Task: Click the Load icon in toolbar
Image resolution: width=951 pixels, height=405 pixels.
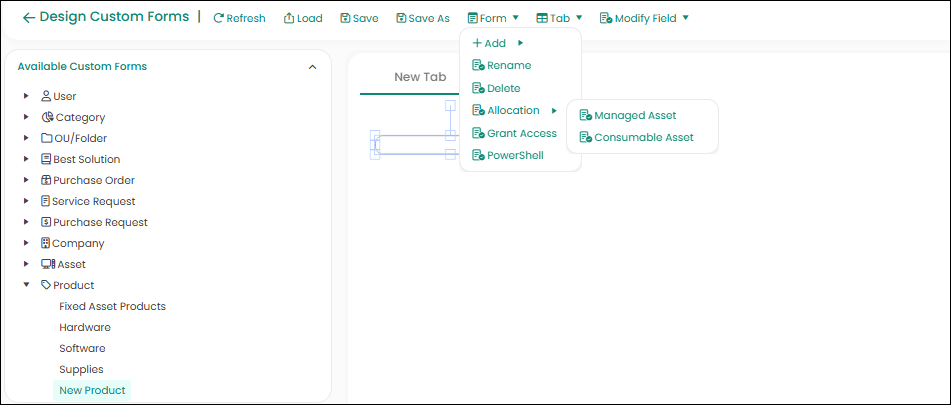Action: [x=289, y=18]
